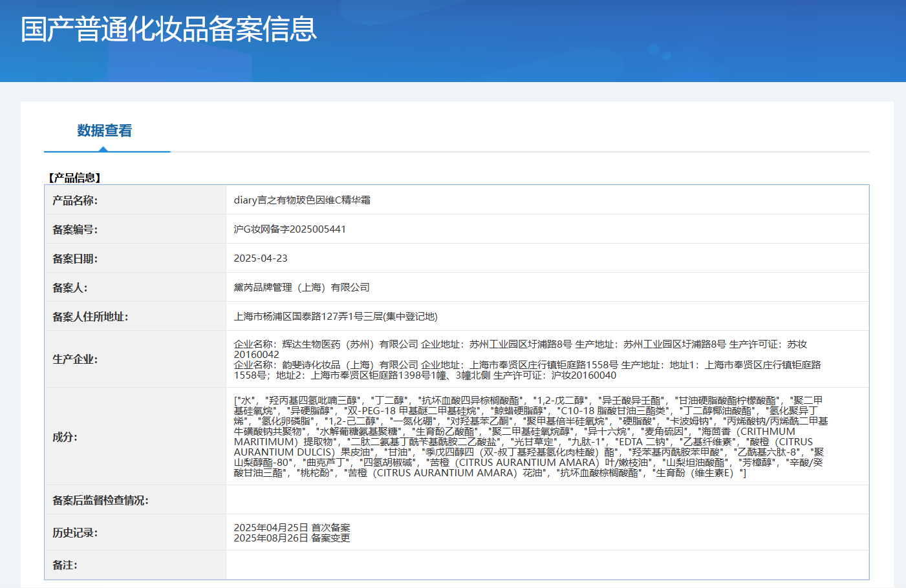This screenshot has width=906, height=588.
Task: Open the 数据查看 tab
Action: point(104,131)
